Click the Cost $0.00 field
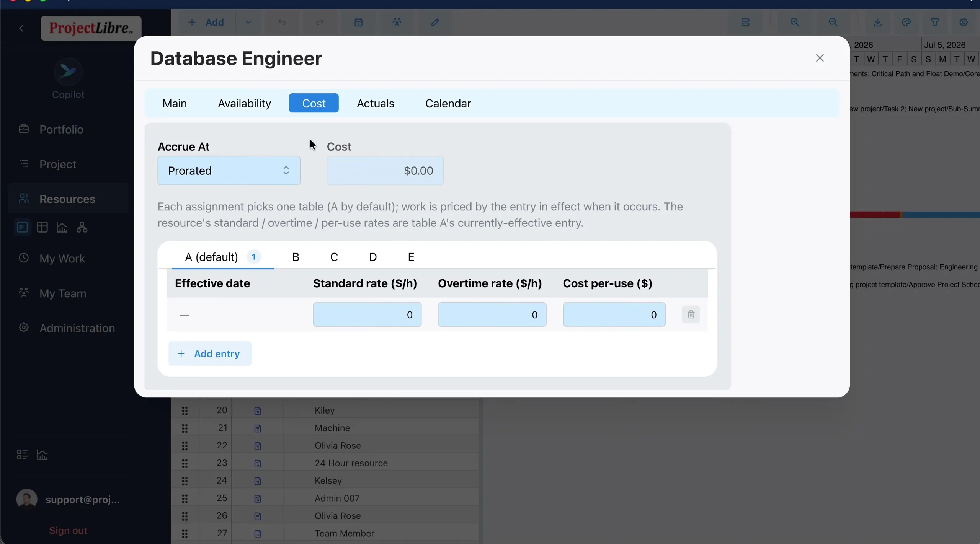980x544 pixels. click(x=385, y=171)
